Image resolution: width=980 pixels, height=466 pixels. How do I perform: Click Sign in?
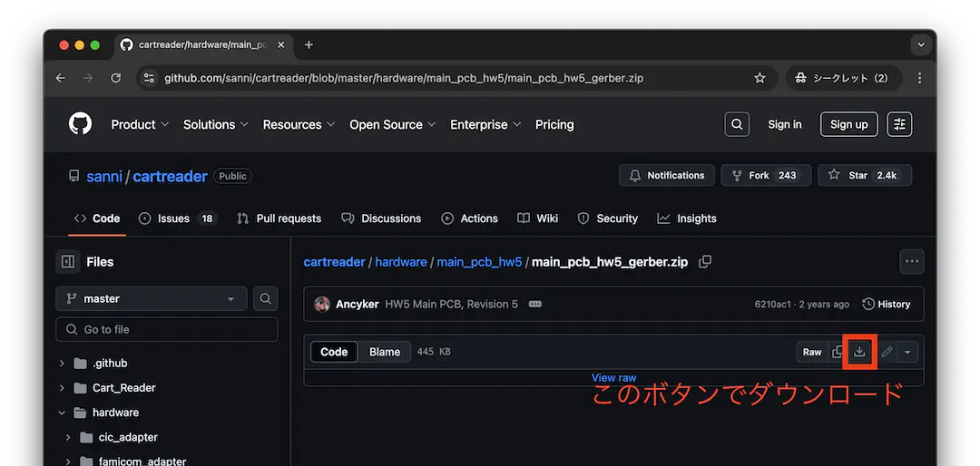[x=784, y=124]
